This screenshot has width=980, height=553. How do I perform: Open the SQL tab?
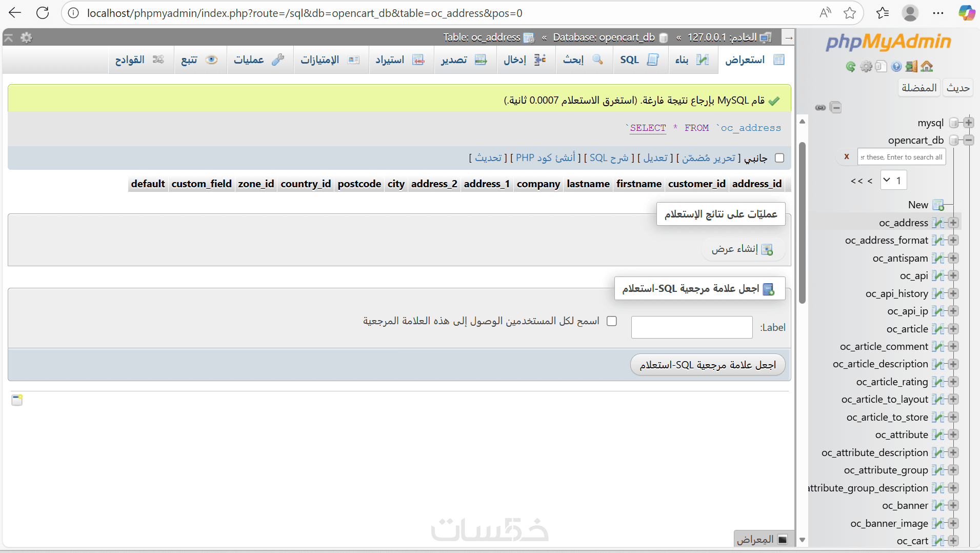pyautogui.click(x=639, y=60)
